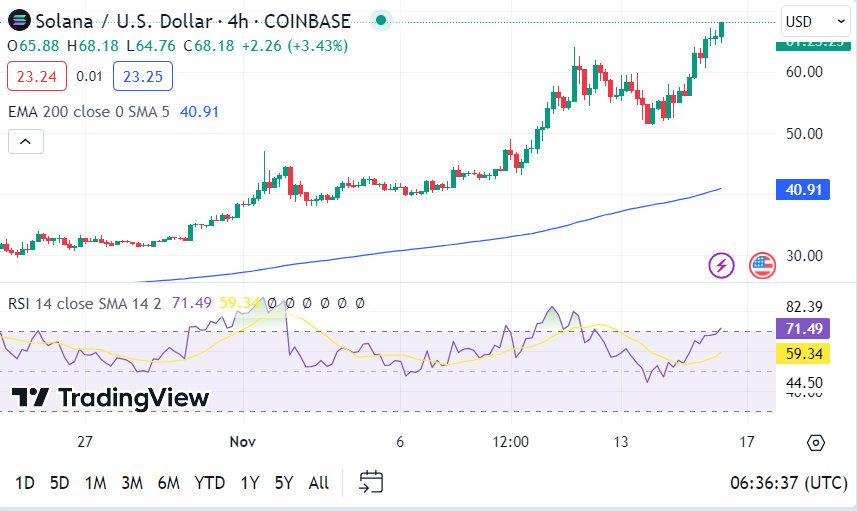Click the 60.00 price axis label

[x=804, y=72]
